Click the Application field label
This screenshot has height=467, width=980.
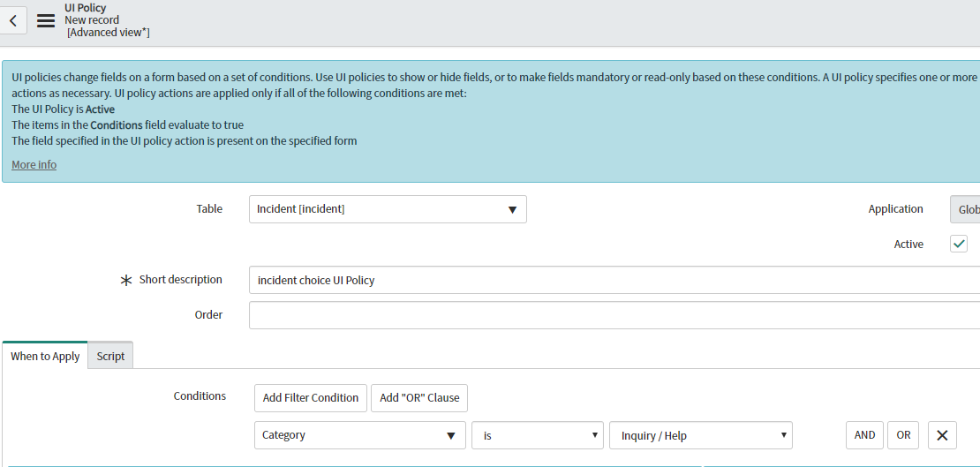click(x=895, y=209)
